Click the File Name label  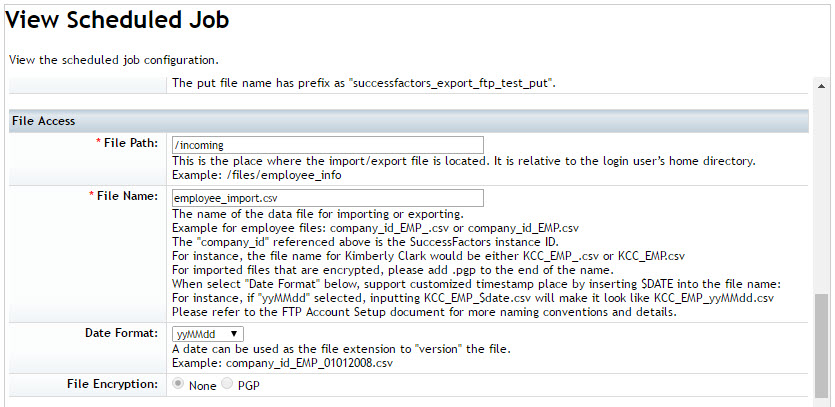point(127,196)
